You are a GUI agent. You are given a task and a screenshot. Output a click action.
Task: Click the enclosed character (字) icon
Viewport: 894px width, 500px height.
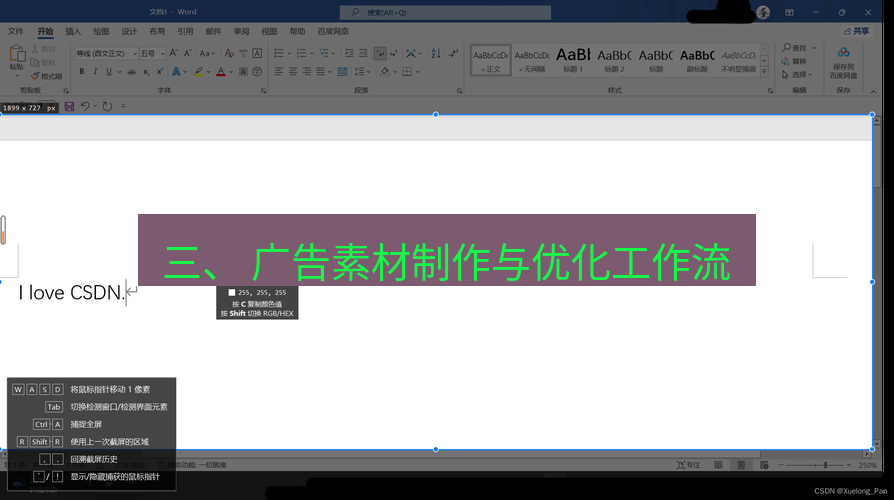tap(257, 71)
